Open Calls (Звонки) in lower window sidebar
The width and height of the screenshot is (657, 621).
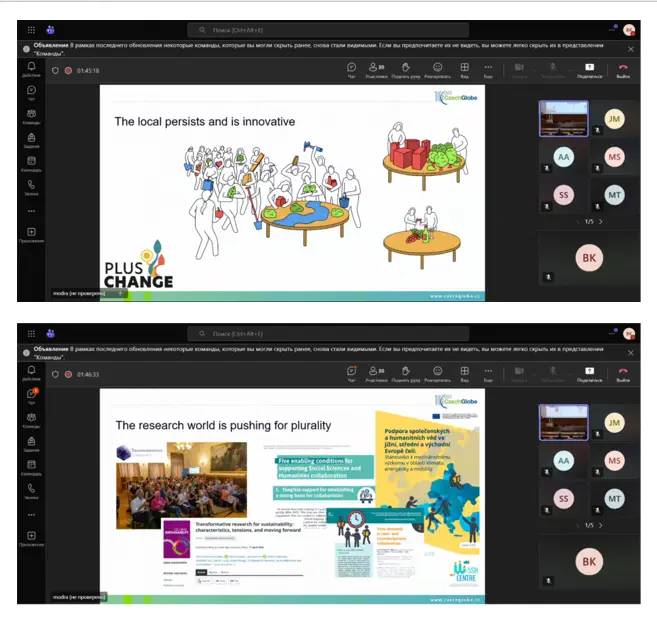coord(31,489)
